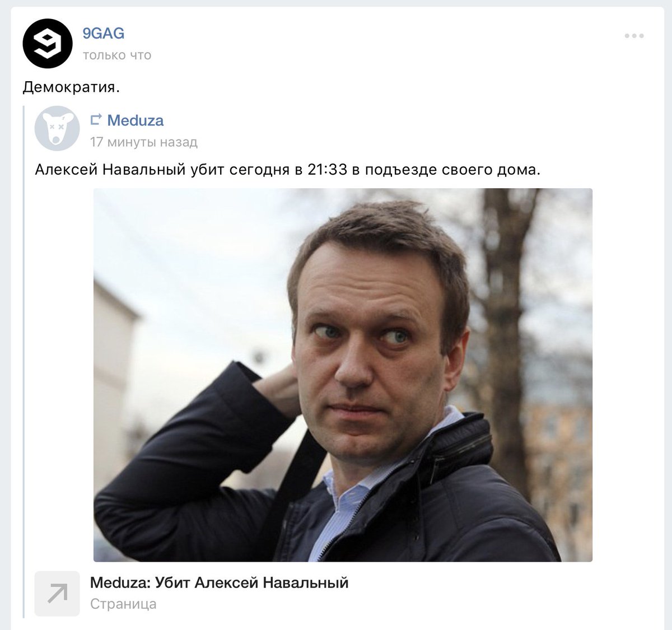The width and height of the screenshot is (672, 630).
Task: Click the 'Демократия.' post caption text
Action: (x=71, y=87)
